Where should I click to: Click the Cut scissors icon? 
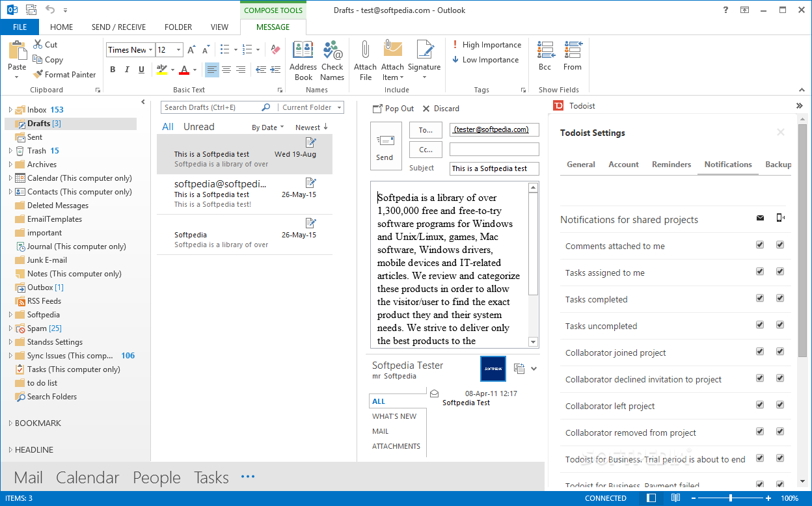point(38,44)
